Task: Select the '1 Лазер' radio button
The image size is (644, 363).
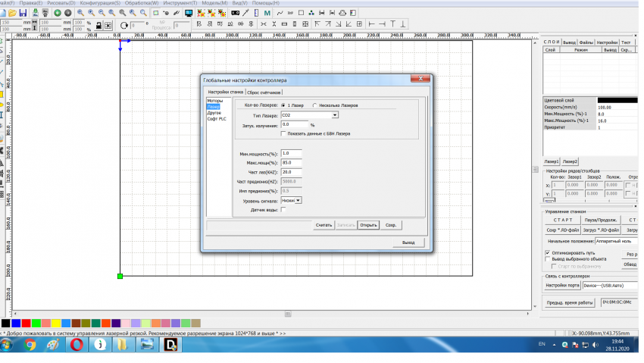Action: coord(283,105)
